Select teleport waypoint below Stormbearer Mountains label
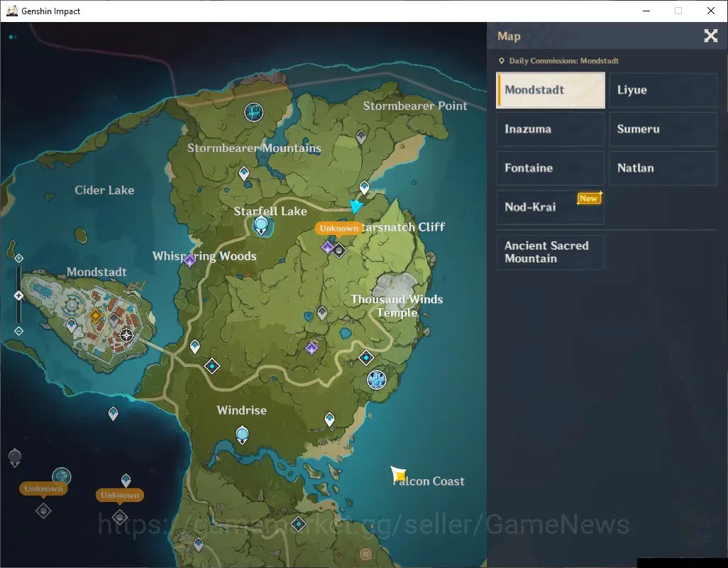Image resolution: width=728 pixels, height=568 pixels. click(x=244, y=174)
